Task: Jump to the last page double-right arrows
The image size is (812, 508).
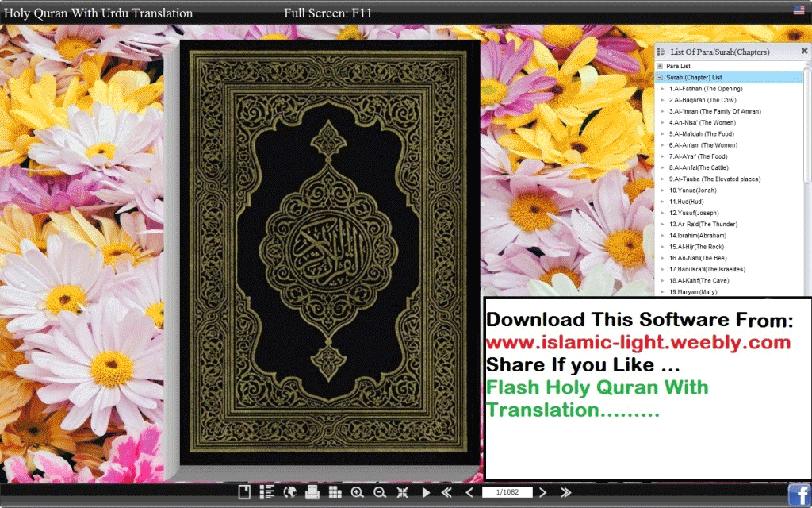Action: point(565,492)
